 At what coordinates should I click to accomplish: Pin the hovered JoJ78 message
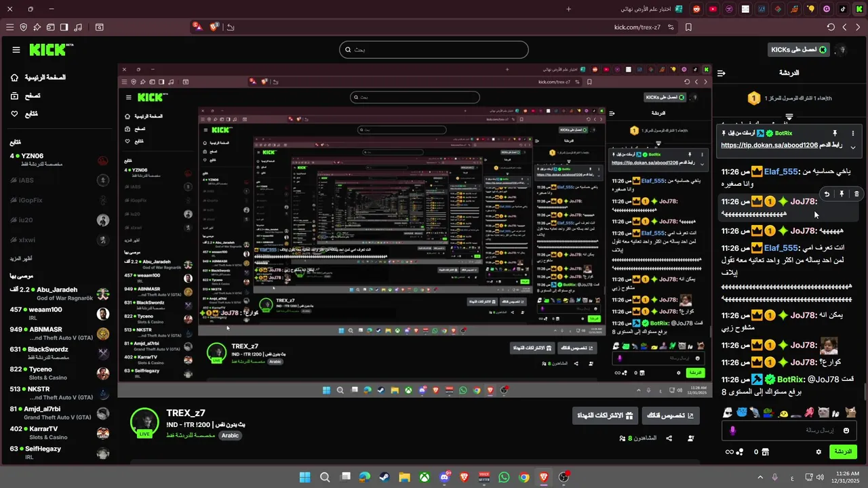click(842, 194)
